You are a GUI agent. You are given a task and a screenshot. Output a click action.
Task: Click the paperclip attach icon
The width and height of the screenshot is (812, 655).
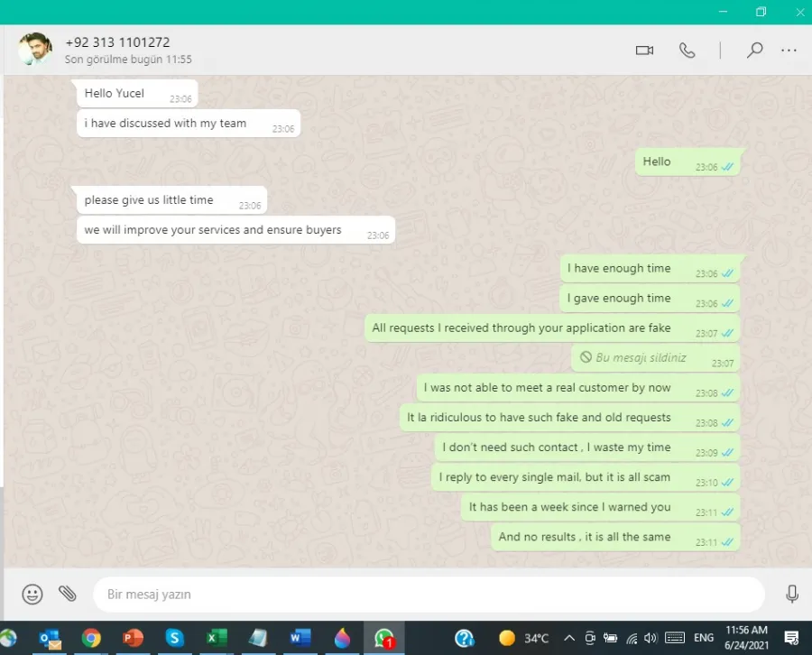click(x=68, y=594)
